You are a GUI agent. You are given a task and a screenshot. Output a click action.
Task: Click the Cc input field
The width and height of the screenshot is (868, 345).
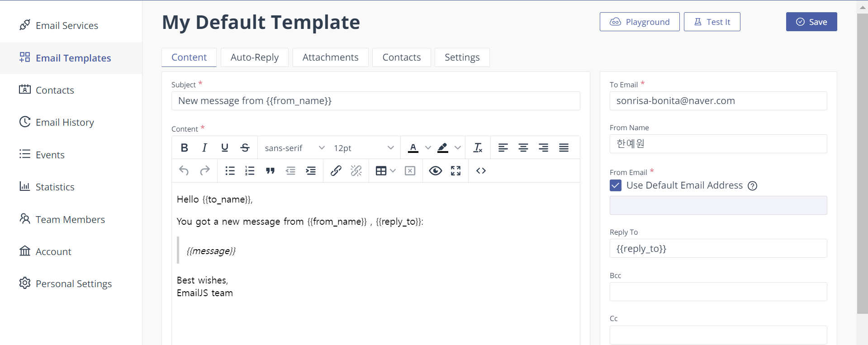pos(718,335)
